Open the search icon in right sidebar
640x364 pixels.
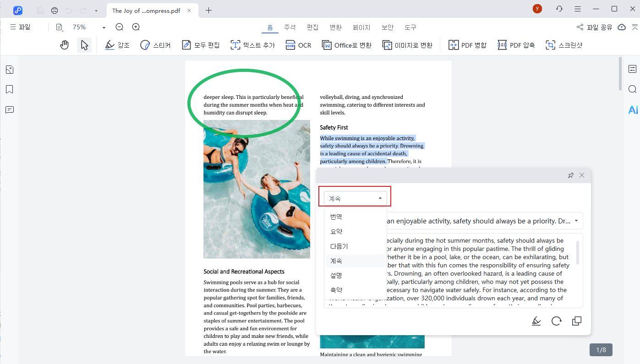click(633, 89)
